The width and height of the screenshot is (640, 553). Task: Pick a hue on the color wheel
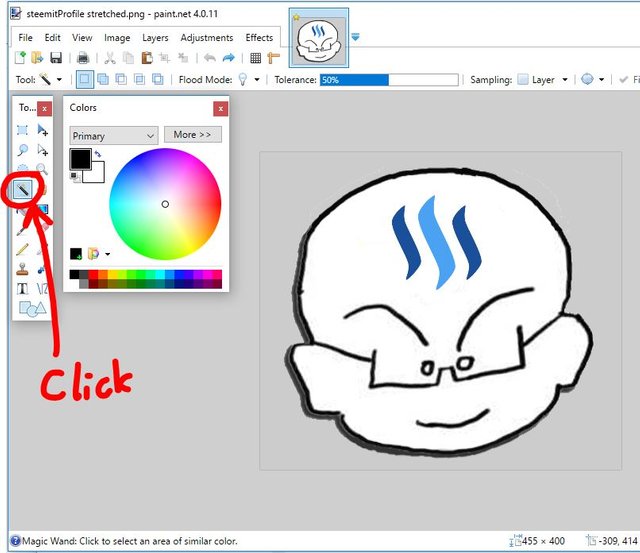165,204
